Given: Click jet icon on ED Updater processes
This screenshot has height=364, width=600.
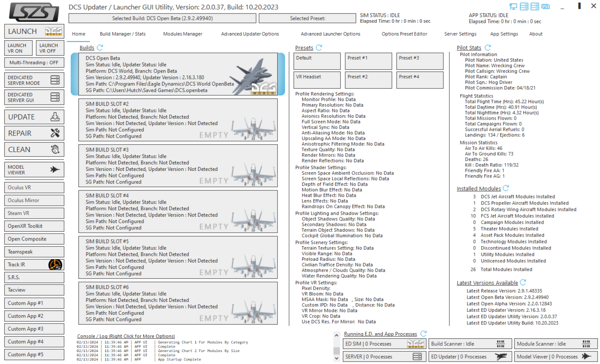Looking at the screenshot, I should point(501,356).
